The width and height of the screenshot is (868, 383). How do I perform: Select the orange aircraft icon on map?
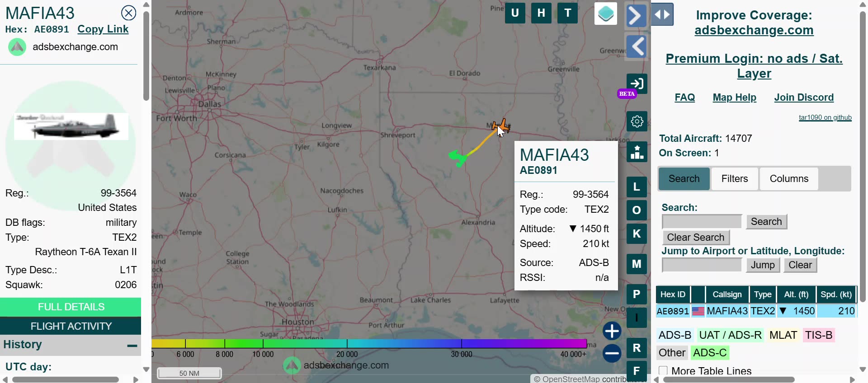[x=501, y=125]
